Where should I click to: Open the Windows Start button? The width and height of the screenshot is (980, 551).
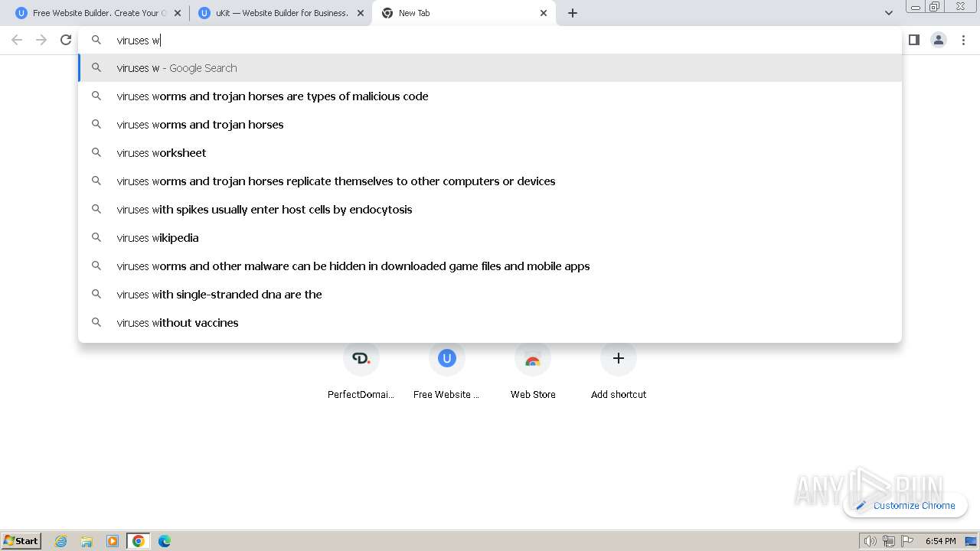point(21,540)
